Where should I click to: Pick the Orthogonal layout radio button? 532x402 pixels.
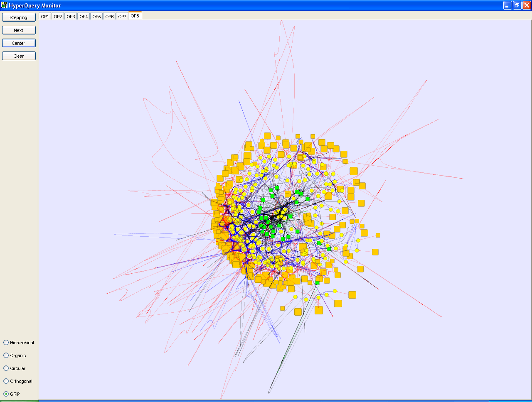click(6, 381)
